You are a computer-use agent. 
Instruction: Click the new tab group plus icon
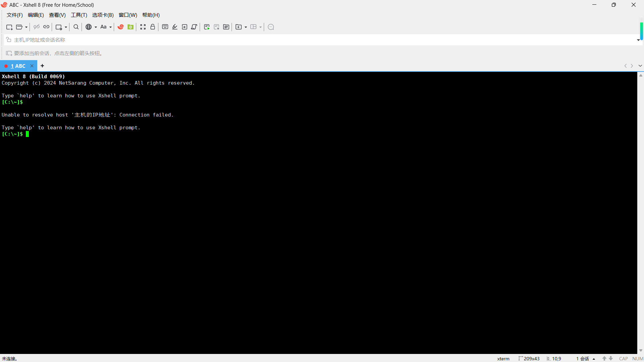(239, 27)
